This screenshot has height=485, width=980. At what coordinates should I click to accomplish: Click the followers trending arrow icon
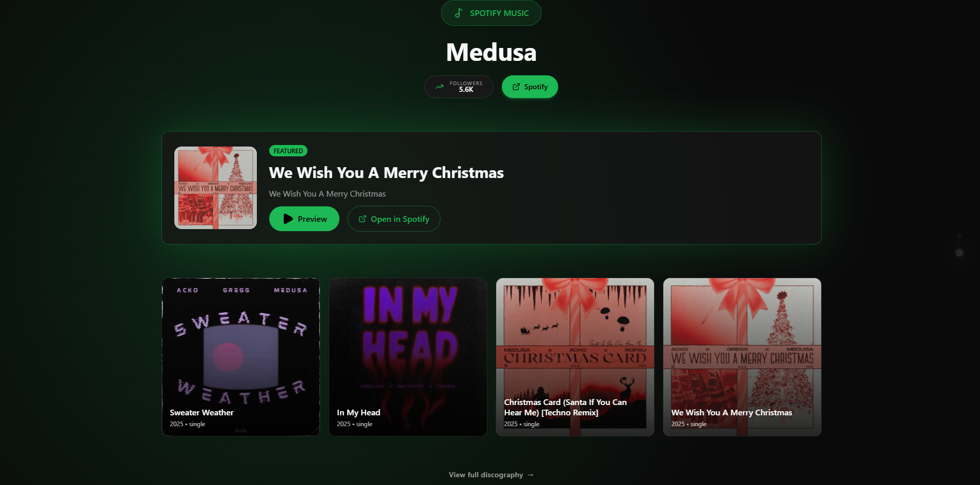(439, 87)
